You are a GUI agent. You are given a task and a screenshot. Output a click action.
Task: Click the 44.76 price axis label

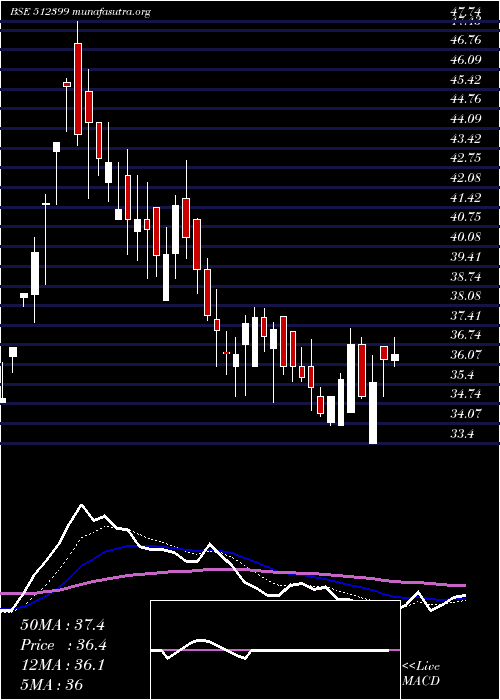point(466,99)
